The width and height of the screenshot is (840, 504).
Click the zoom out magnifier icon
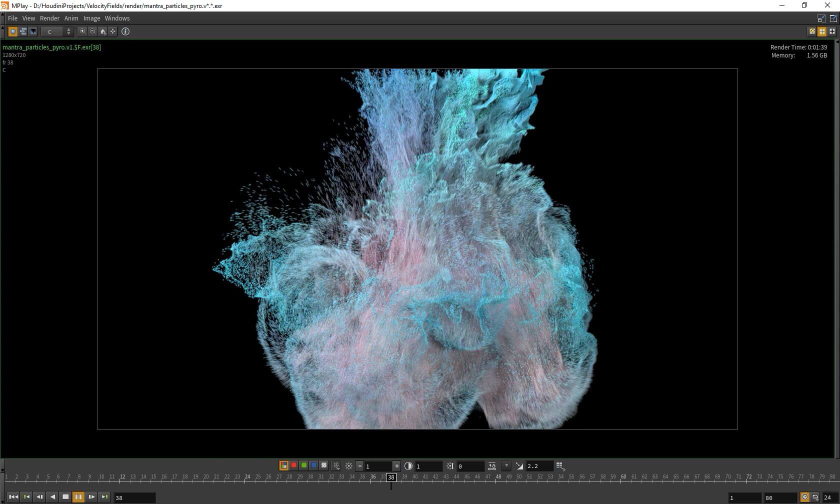[92, 31]
